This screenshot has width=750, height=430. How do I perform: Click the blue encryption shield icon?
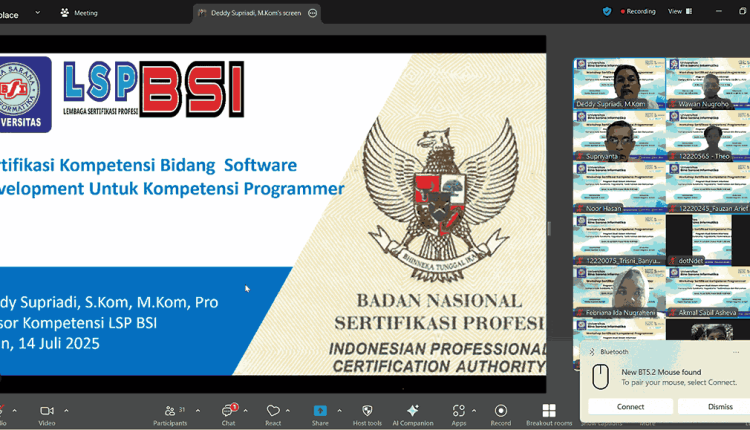607,11
